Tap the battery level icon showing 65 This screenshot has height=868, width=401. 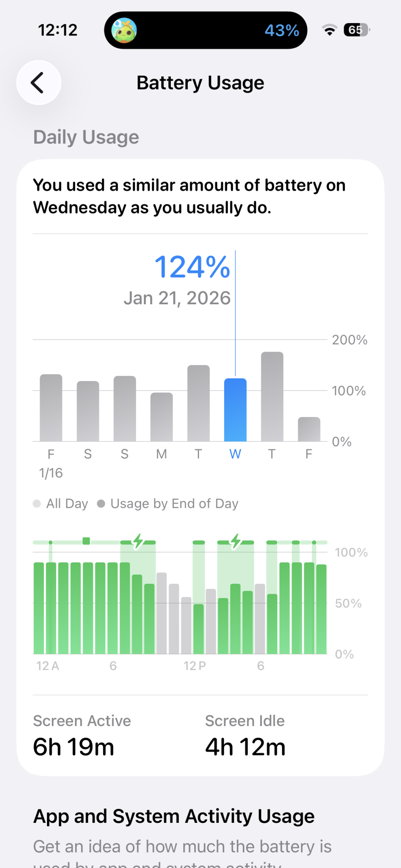pos(356,30)
